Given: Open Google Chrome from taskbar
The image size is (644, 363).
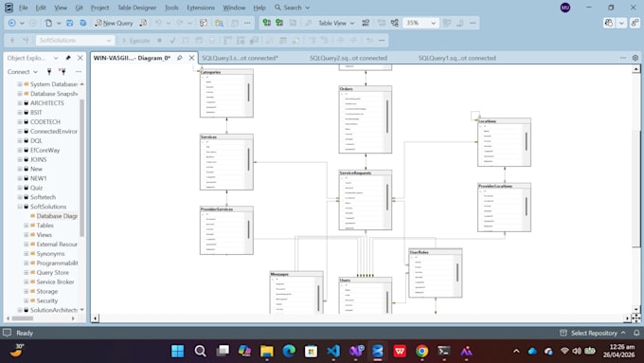Looking at the screenshot, I should click(421, 351).
